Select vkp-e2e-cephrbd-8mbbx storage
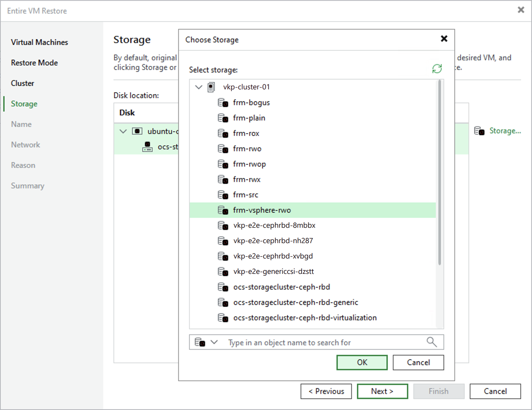The width and height of the screenshot is (532, 410). (274, 226)
